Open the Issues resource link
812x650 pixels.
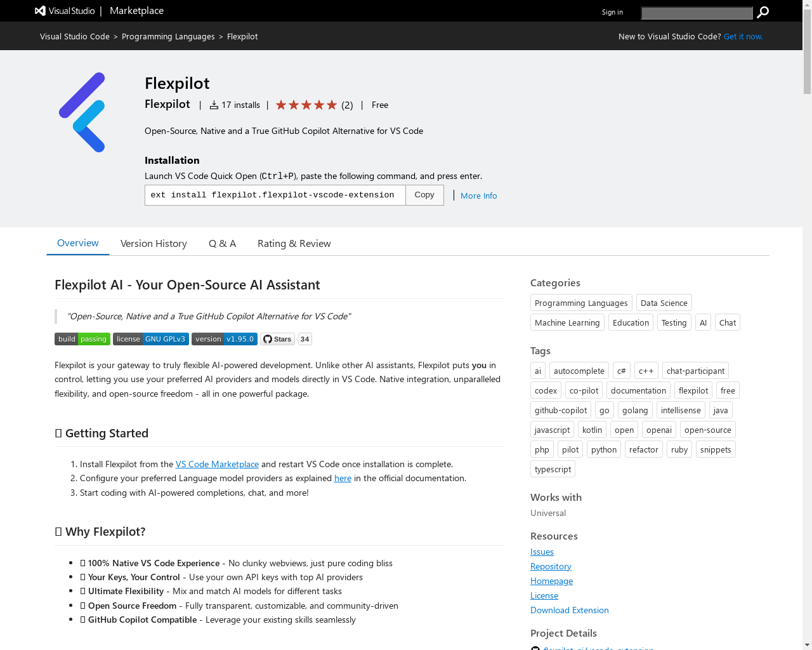click(x=542, y=552)
